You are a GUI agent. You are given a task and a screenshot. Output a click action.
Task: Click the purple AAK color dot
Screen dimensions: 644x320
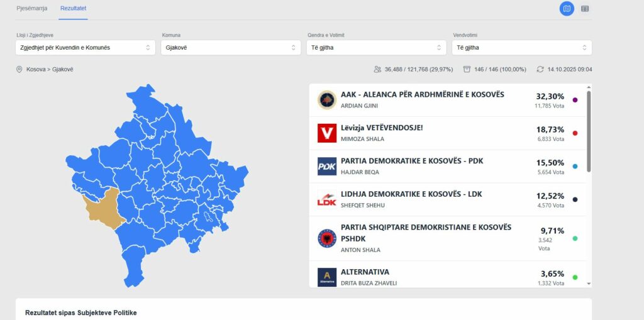click(x=575, y=100)
